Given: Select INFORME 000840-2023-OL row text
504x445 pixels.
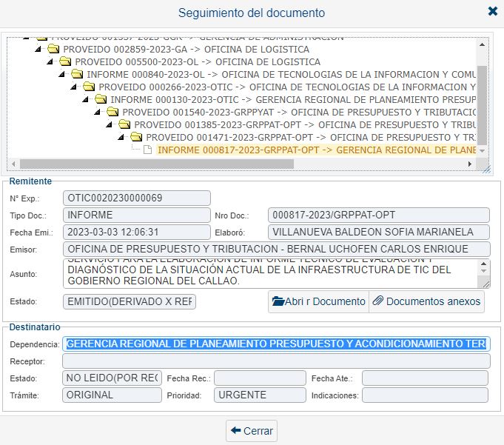Looking at the screenshot, I should pyautogui.click(x=281, y=74).
